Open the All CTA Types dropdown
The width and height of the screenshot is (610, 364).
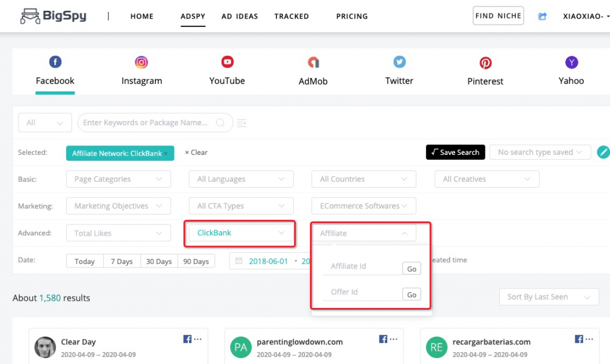241,206
